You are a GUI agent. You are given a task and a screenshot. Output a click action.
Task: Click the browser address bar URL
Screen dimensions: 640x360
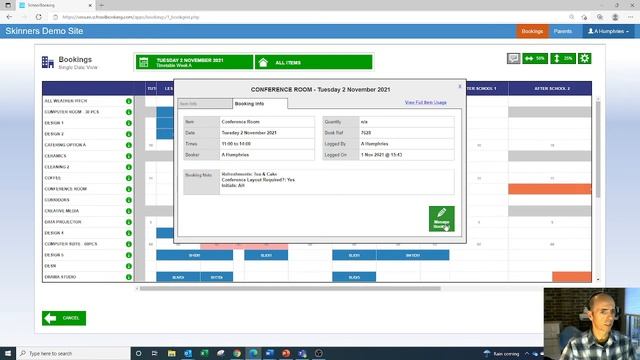(131, 17)
